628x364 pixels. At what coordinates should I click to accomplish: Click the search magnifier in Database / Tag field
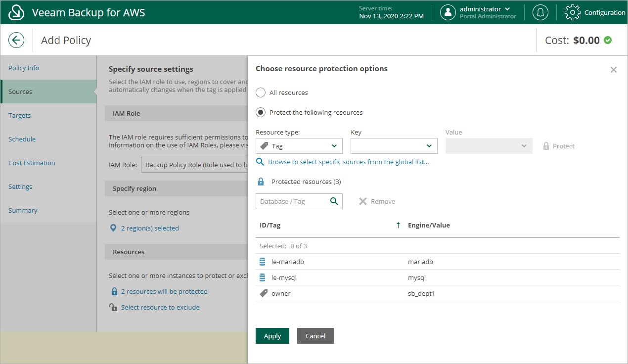pyautogui.click(x=334, y=201)
